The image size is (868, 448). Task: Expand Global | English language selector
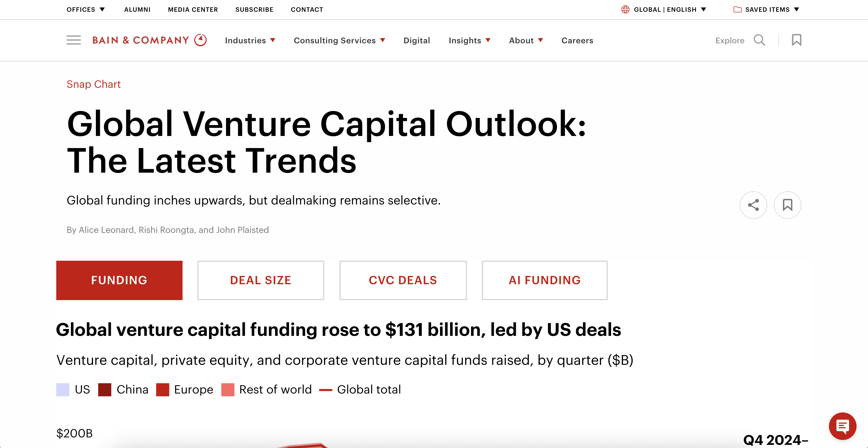click(x=670, y=9)
